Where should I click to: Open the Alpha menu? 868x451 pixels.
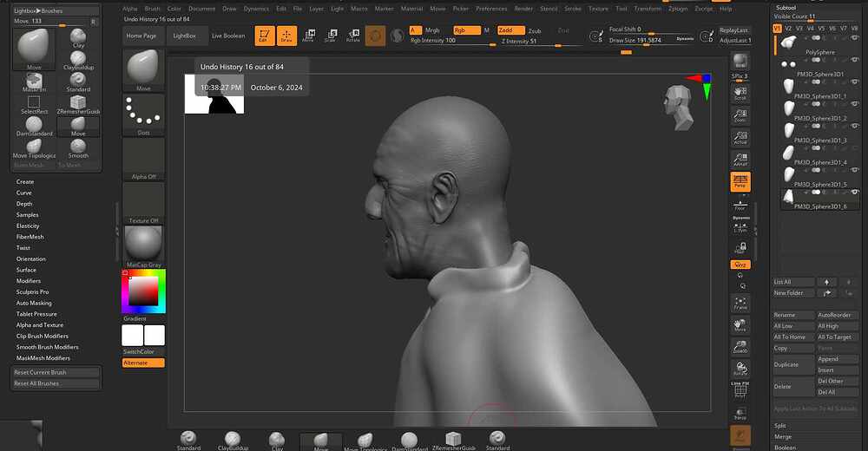point(130,9)
